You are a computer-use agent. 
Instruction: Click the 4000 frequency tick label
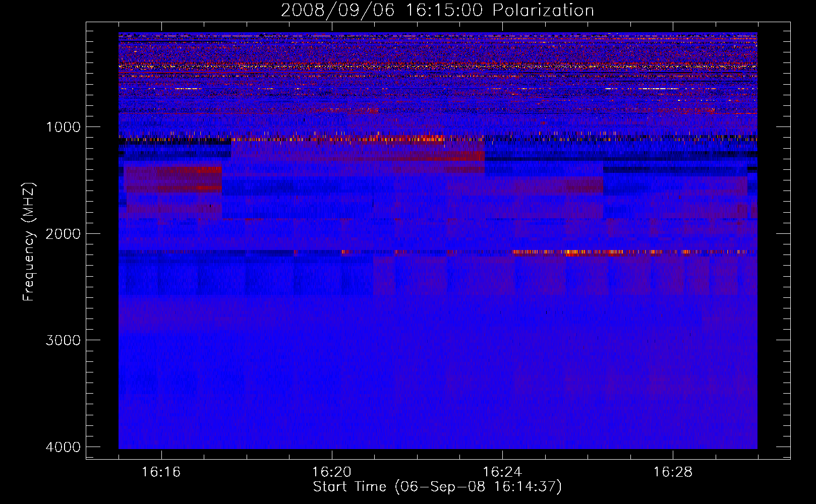click(x=63, y=447)
